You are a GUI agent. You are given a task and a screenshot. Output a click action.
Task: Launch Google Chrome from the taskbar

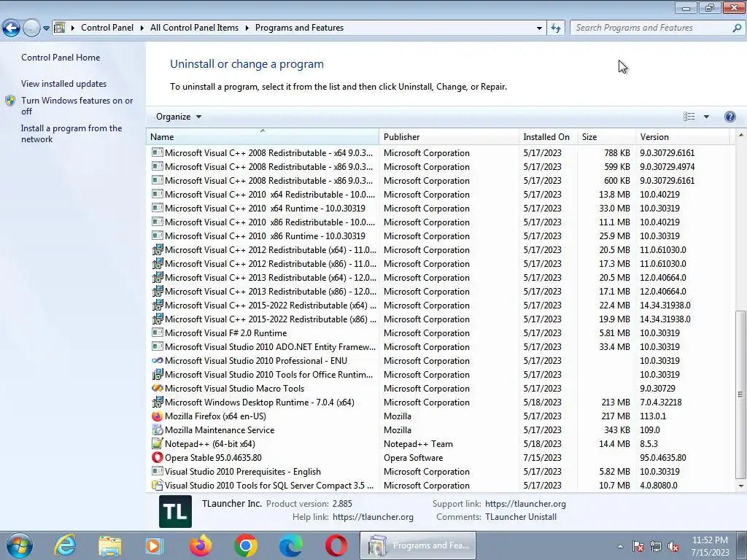point(246,545)
